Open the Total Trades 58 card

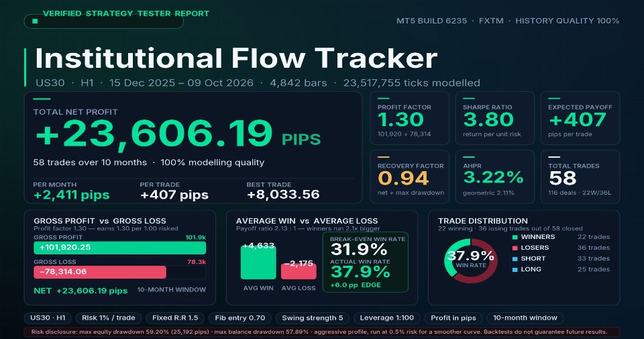coord(580,177)
